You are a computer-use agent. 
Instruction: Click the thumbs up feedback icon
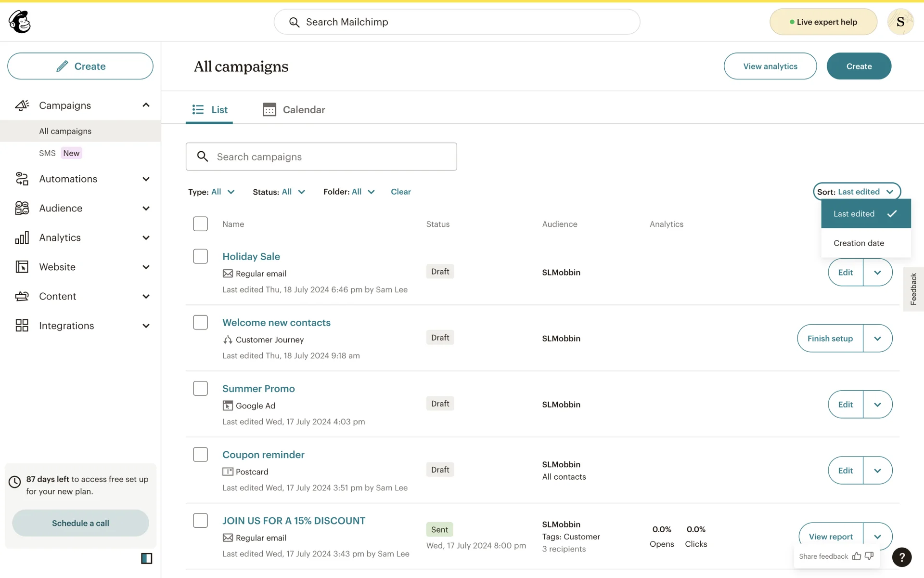tap(857, 556)
